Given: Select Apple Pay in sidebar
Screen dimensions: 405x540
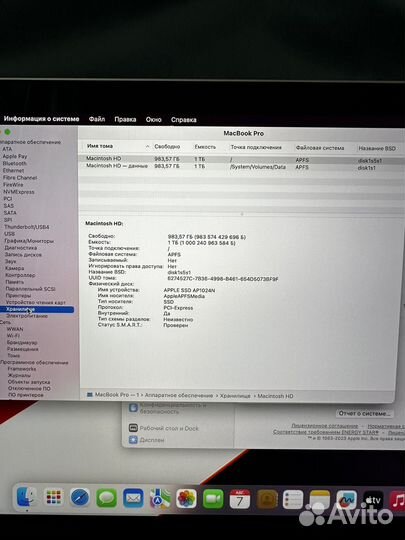Looking at the screenshot, I should pyautogui.click(x=15, y=156).
